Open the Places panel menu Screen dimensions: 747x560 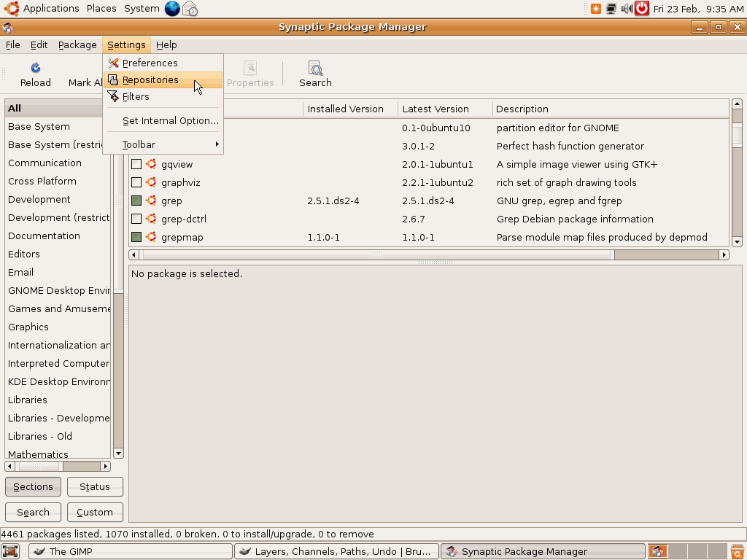pyautogui.click(x=101, y=9)
